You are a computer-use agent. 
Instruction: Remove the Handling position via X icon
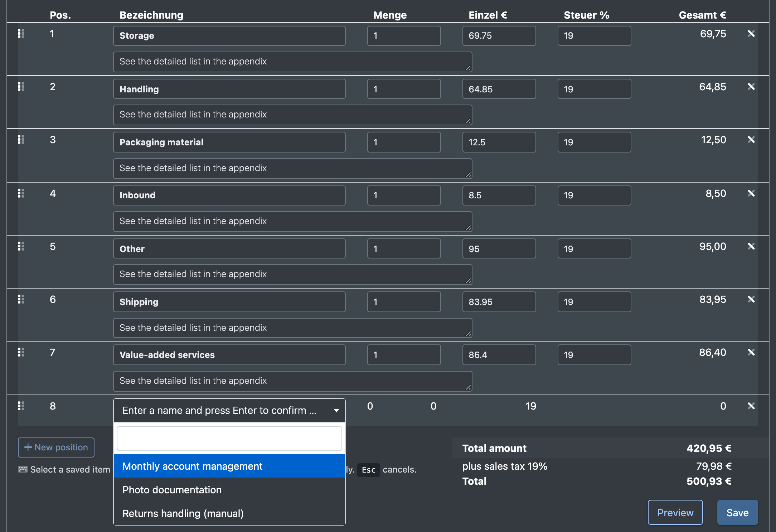point(751,87)
